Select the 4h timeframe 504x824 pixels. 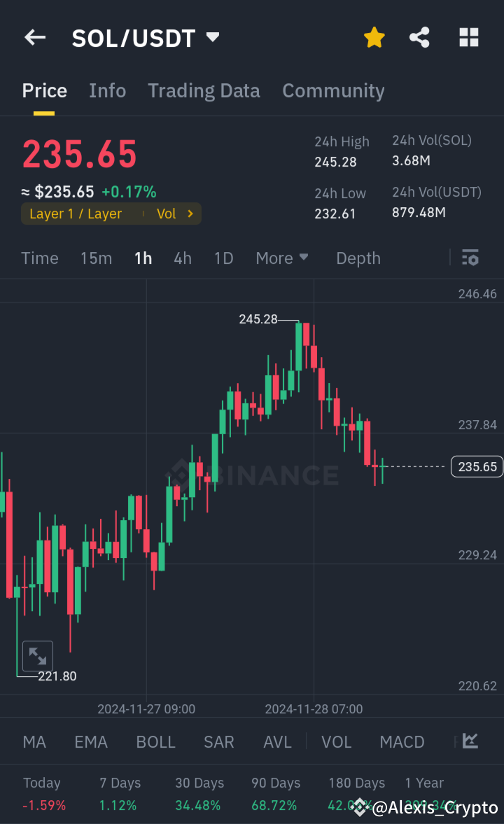pos(182,258)
